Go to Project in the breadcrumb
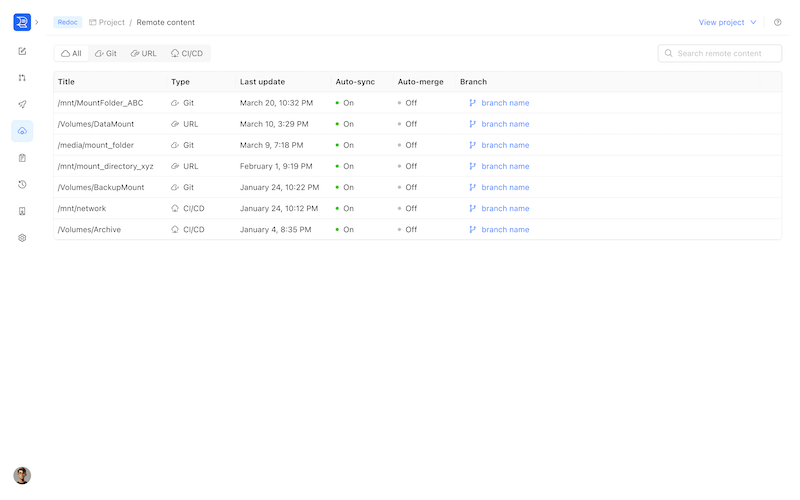Screen dimensions: 800x500 pos(107,22)
